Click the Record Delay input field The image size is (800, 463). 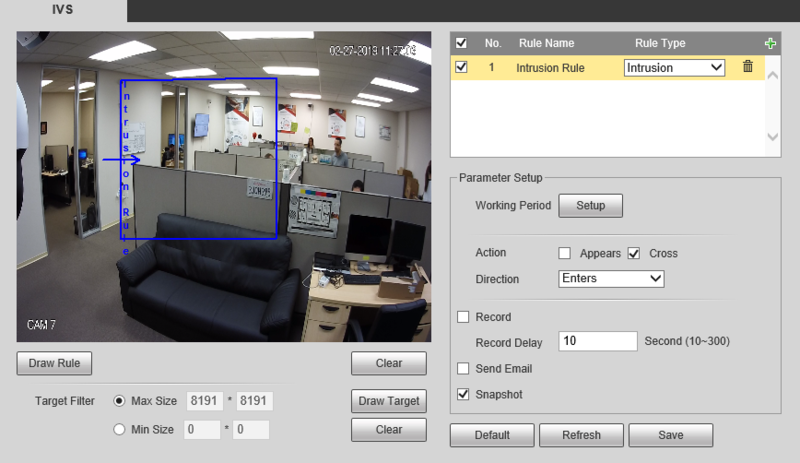[597, 341]
